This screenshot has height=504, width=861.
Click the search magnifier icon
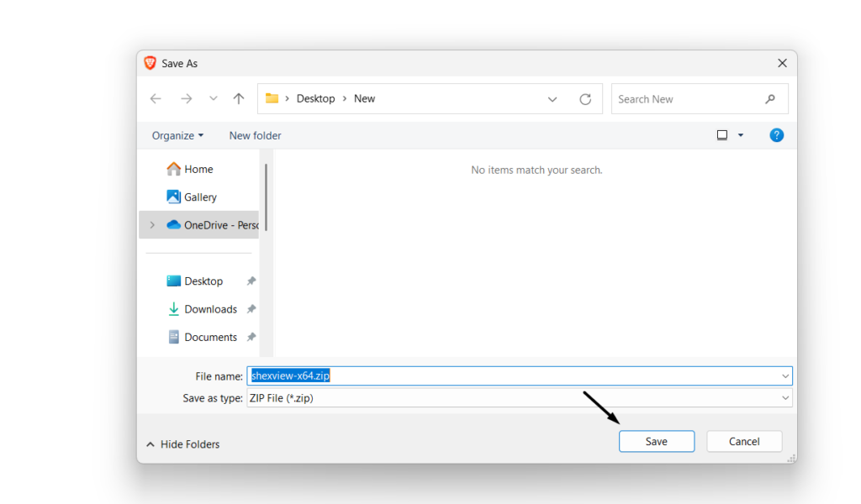(769, 99)
